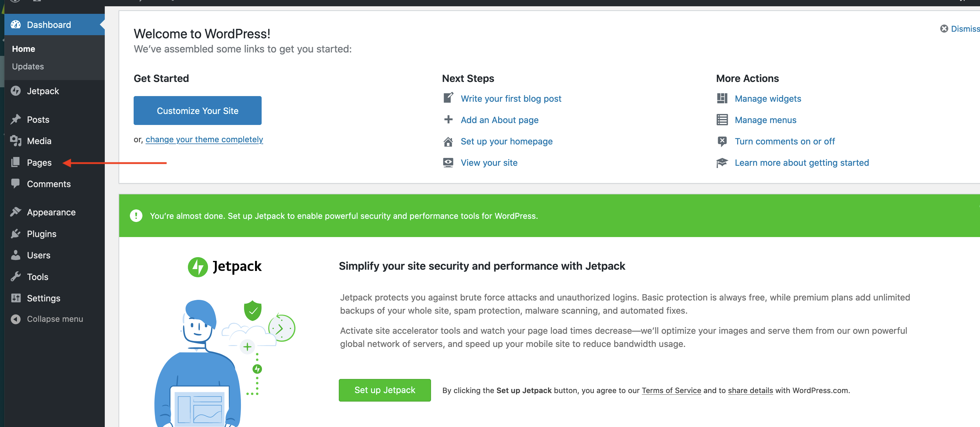Click the Users person icon
Screen dimensions: 980x427
click(x=16, y=255)
